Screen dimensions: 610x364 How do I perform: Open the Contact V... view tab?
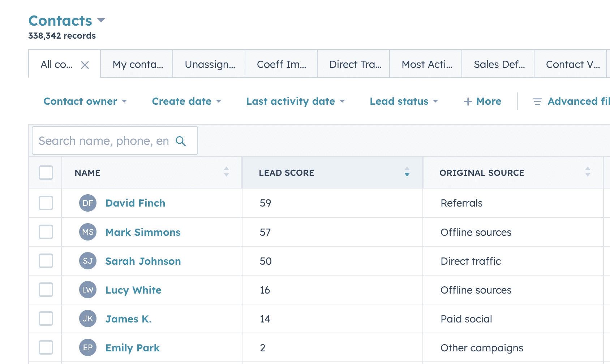[570, 64]
